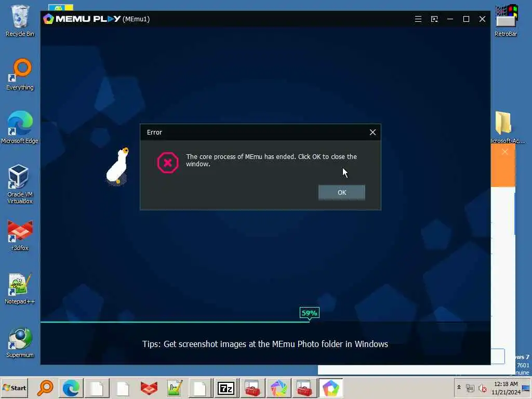Open Microsoft Edge from the taskbar
The height and width of the screenshot is (399, 532).
click(71, 388)
